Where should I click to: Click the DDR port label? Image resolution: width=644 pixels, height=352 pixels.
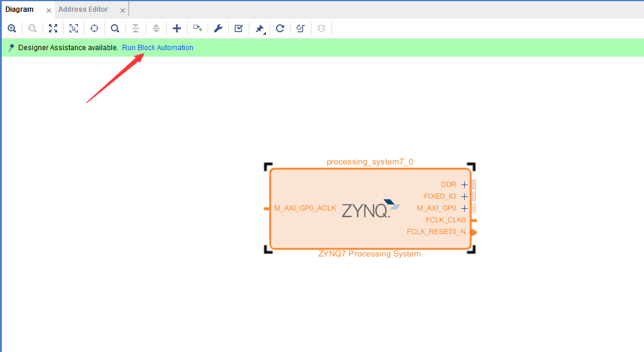pos(448,185)
